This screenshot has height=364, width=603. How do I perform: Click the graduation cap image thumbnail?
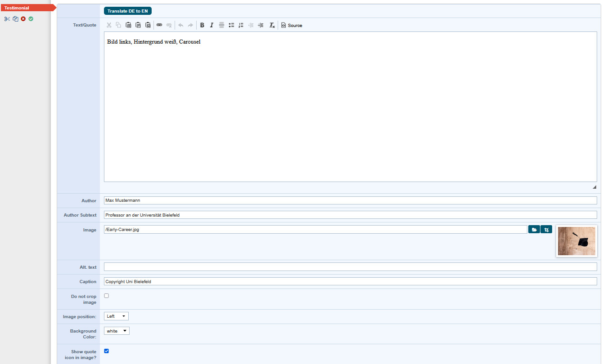[576, 241]
